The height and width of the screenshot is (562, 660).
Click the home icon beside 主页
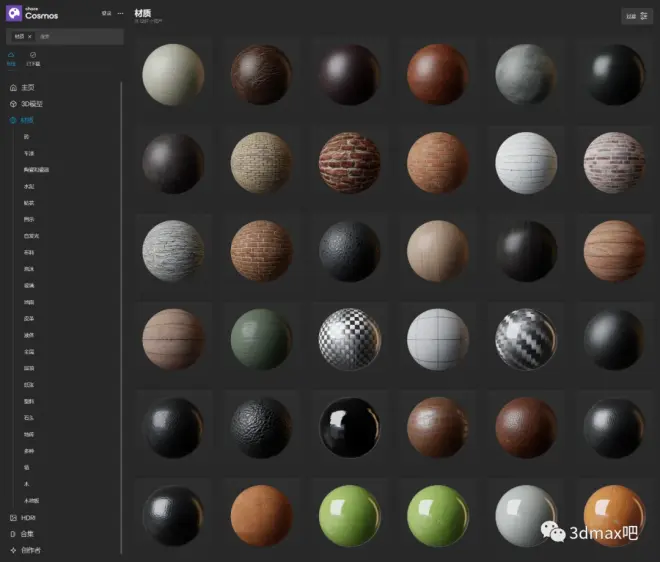pyautogui.click(x=13, y=88)
